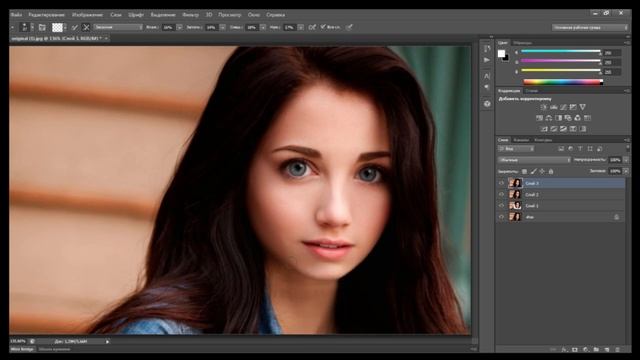Viewport: 640px width, 360px height.
Task: Add Color Lookup grid icon
Action: coord(587,118)
